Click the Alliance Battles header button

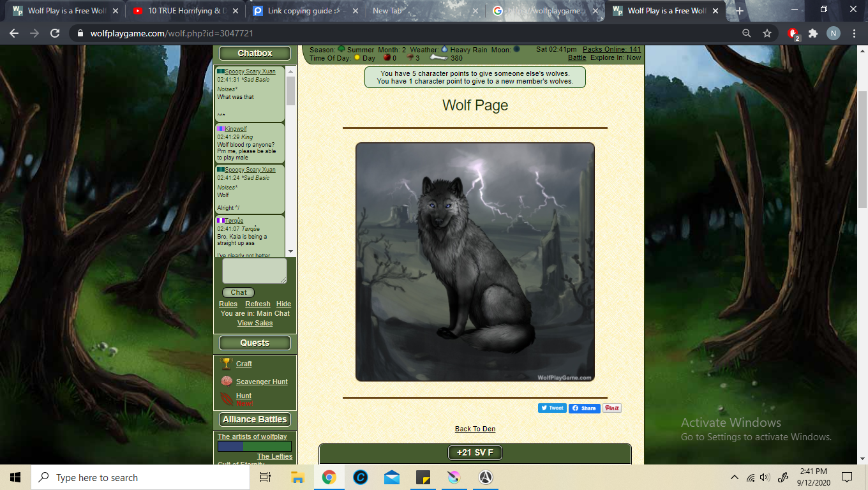(255, 419)
